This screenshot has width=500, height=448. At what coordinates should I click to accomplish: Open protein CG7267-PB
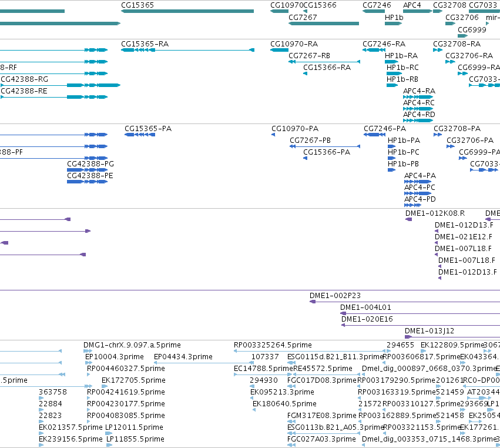tap(310, 141)
